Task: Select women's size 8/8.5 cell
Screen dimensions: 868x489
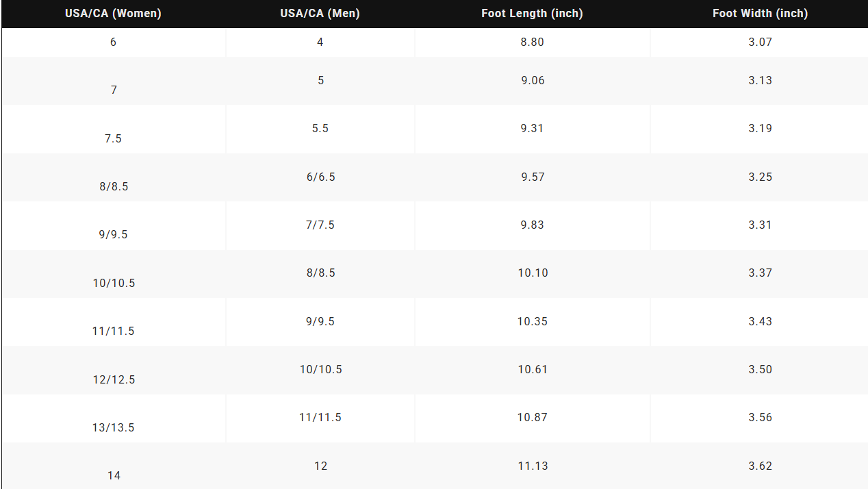Action: click(114, 177)
